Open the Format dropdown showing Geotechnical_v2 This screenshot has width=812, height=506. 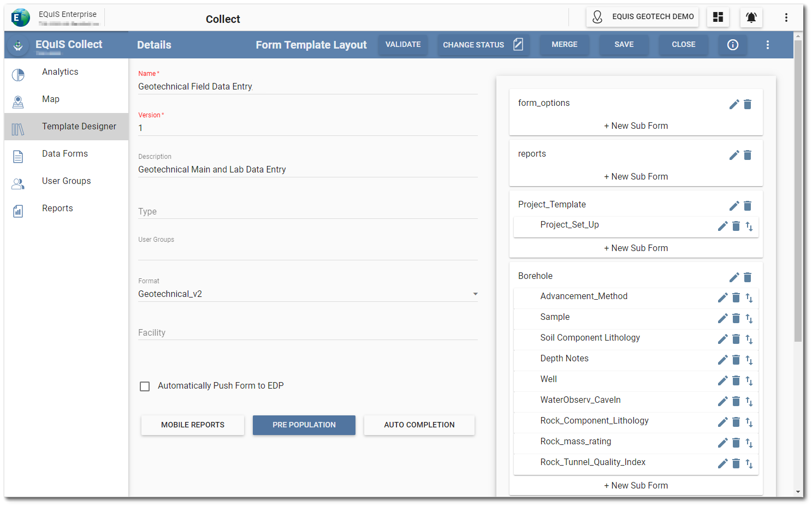coord(475,294)
